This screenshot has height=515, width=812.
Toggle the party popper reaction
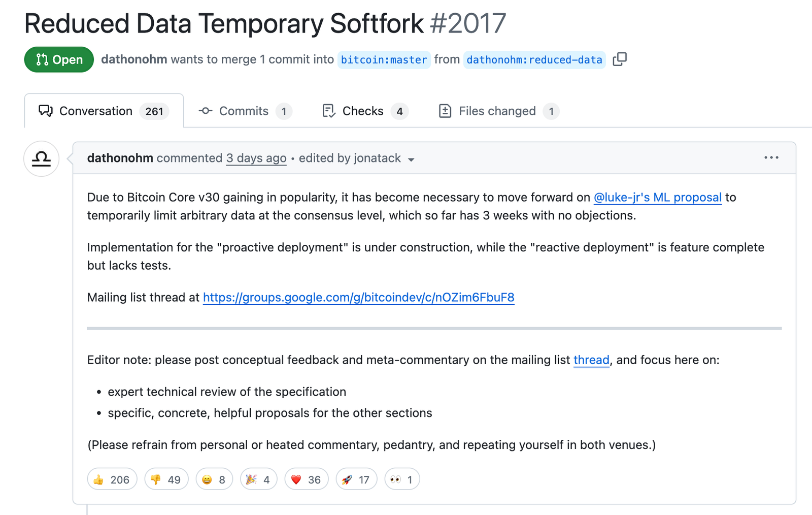(x=258, y=479)
